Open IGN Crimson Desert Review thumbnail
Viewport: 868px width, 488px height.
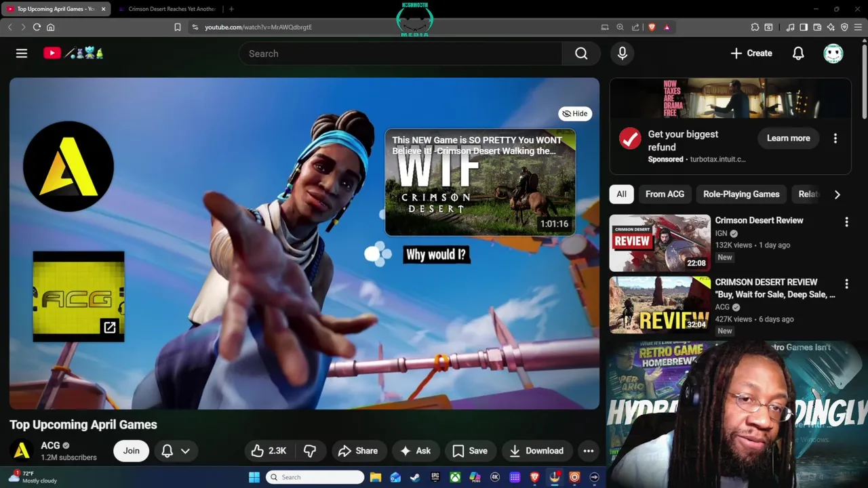pyautogui.click(x=660, y=243)
